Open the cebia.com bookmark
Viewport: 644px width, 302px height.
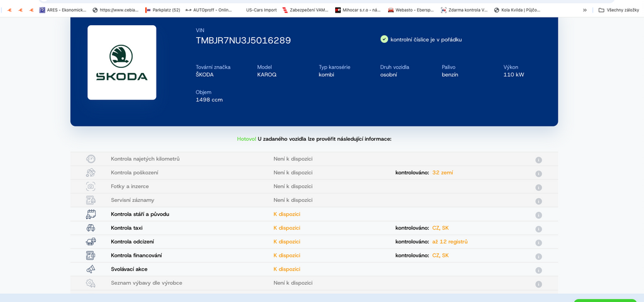pos(116,10)
